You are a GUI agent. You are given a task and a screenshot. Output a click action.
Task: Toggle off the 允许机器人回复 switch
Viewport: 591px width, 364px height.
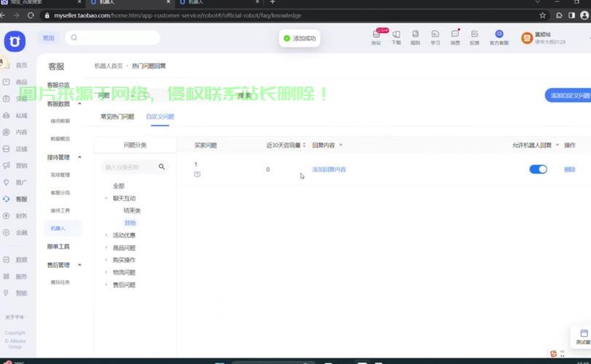coord(538,170)
